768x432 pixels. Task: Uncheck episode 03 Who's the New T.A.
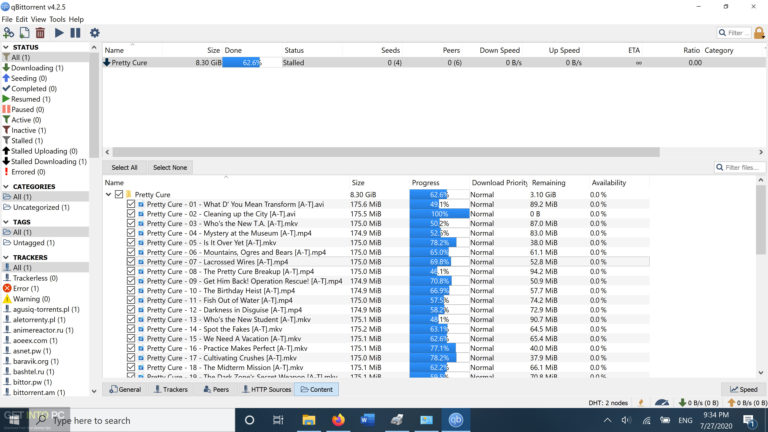point(131,223)
